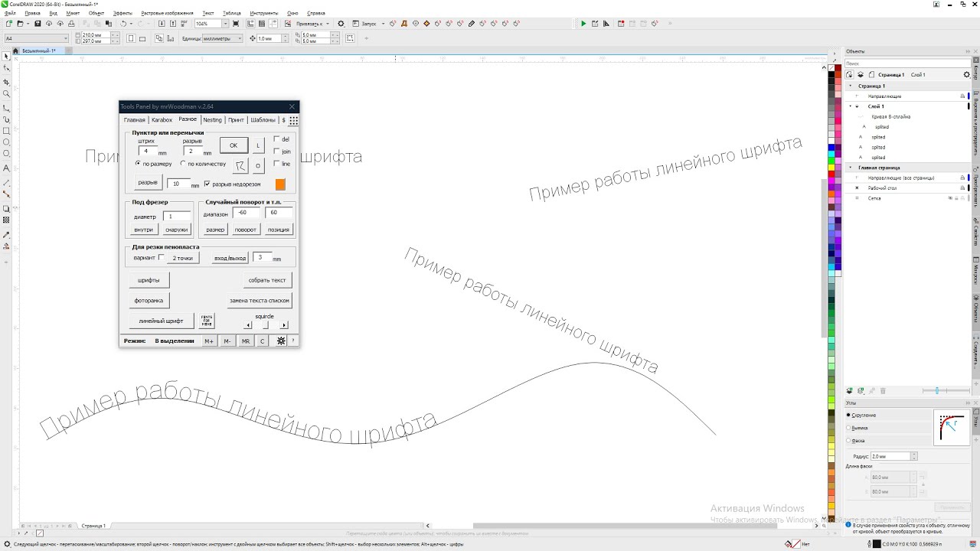
Task: Select the Color Eyedropper tool
Action: (6, 234)
